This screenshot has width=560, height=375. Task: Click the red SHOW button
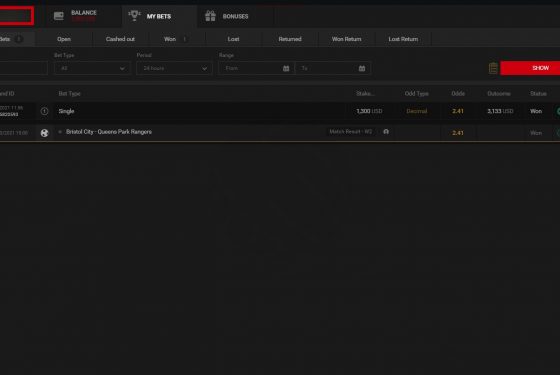(530, 68)
